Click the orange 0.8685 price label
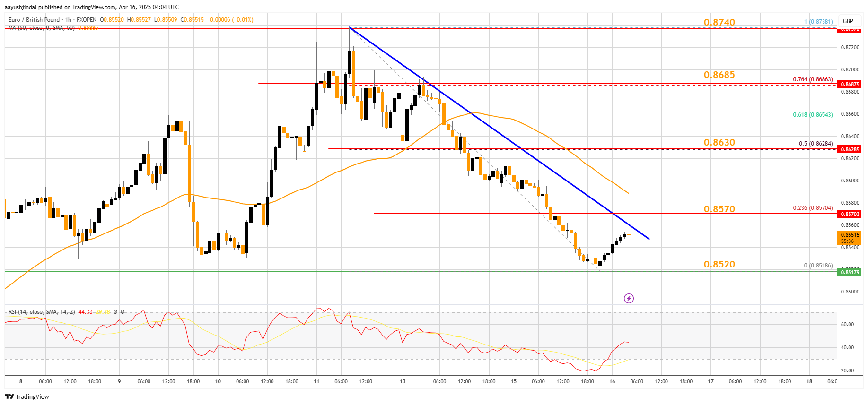 (719, 75)
